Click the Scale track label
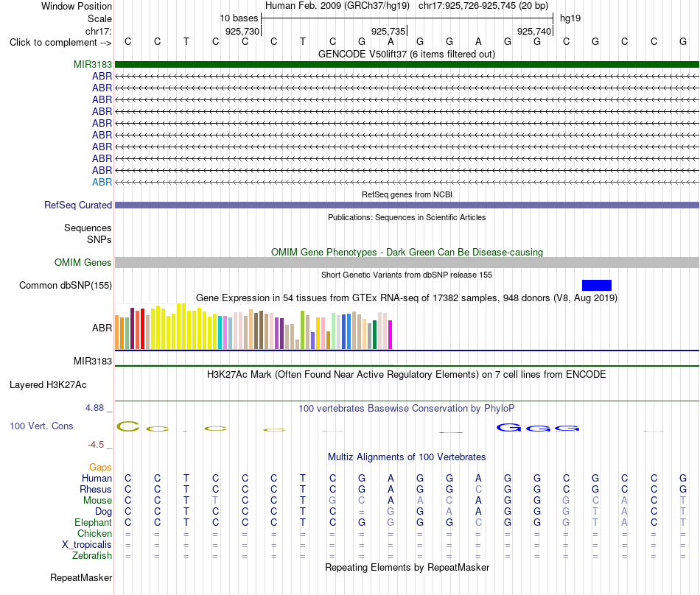The width and height of the screenshot is (700, 595). [x=99, y=19]
